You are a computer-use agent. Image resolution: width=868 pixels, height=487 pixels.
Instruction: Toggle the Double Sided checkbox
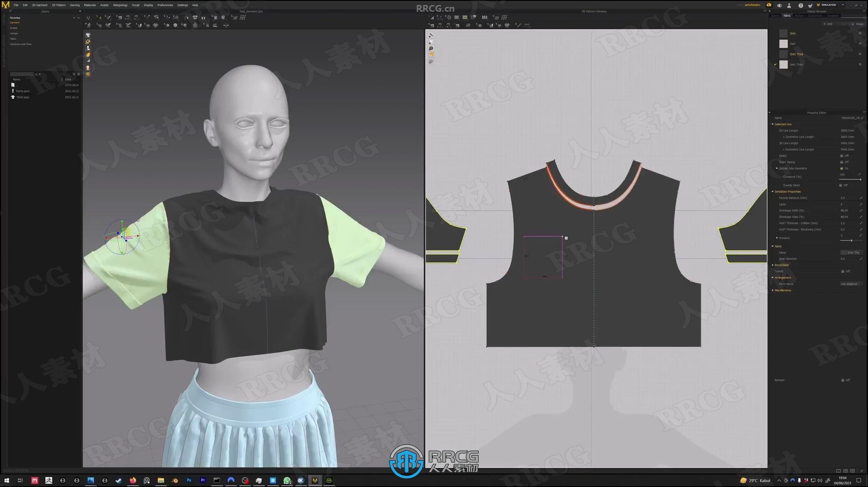coord(840,185)
